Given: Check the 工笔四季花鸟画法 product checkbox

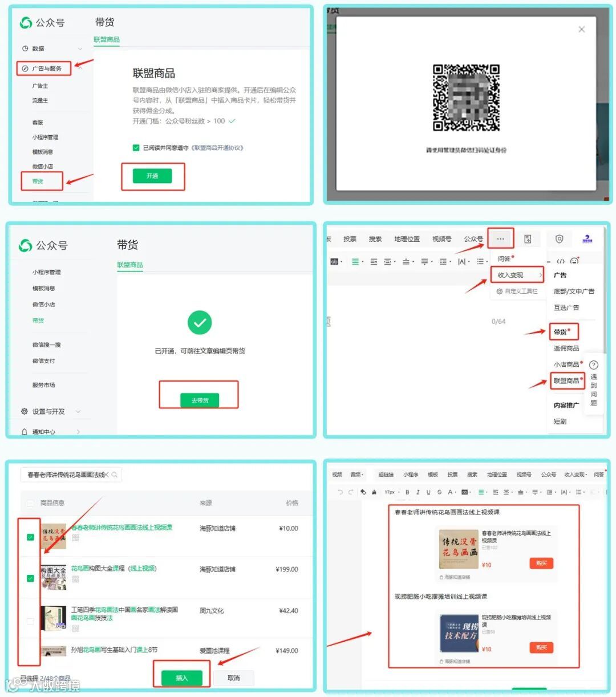Looking at the screenshot, I should click(30, 621).
